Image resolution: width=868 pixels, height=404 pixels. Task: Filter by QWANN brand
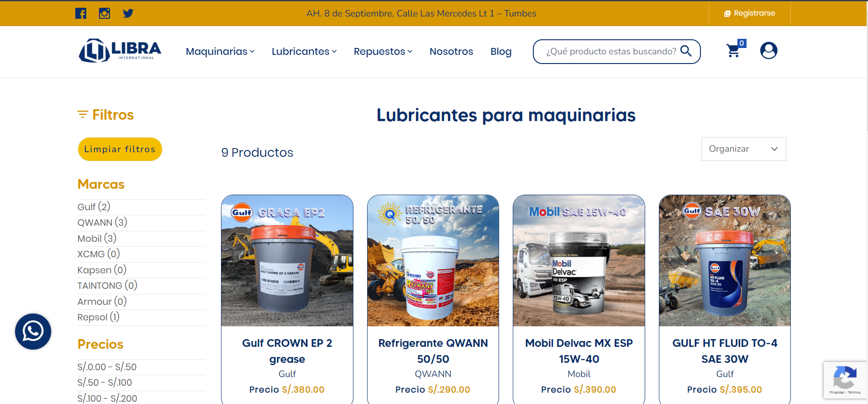click(x=102, y=223)
